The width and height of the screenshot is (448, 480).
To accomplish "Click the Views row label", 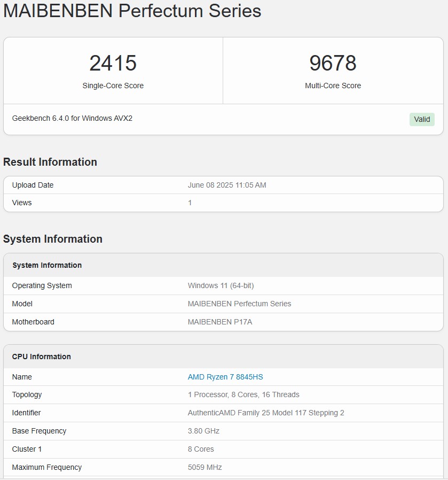I will click(22, 203).
